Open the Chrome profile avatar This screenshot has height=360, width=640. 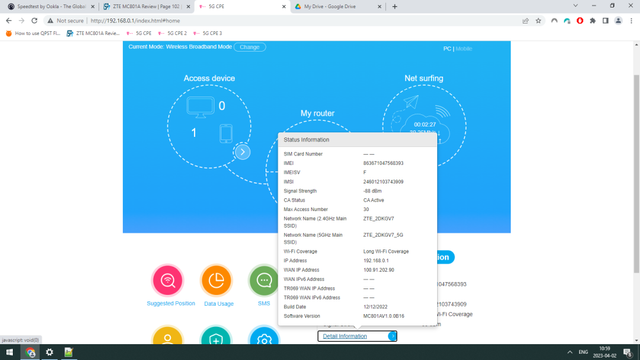618,21
